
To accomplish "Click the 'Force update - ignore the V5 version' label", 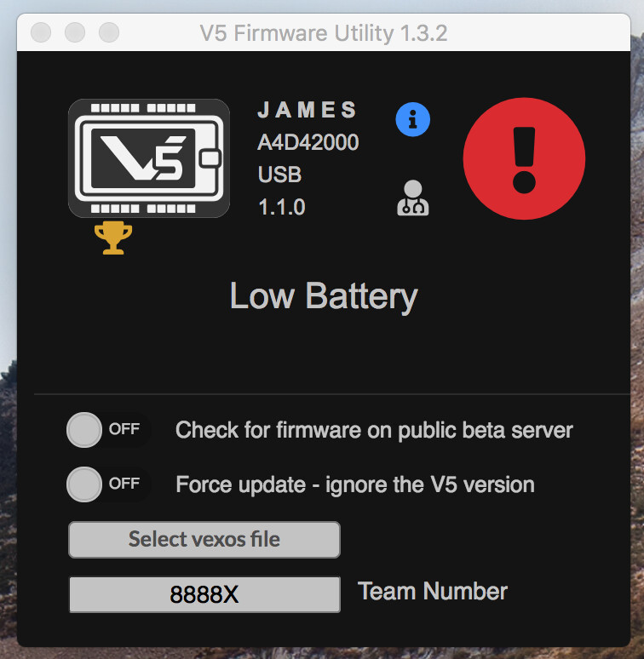I will [355, 485].
